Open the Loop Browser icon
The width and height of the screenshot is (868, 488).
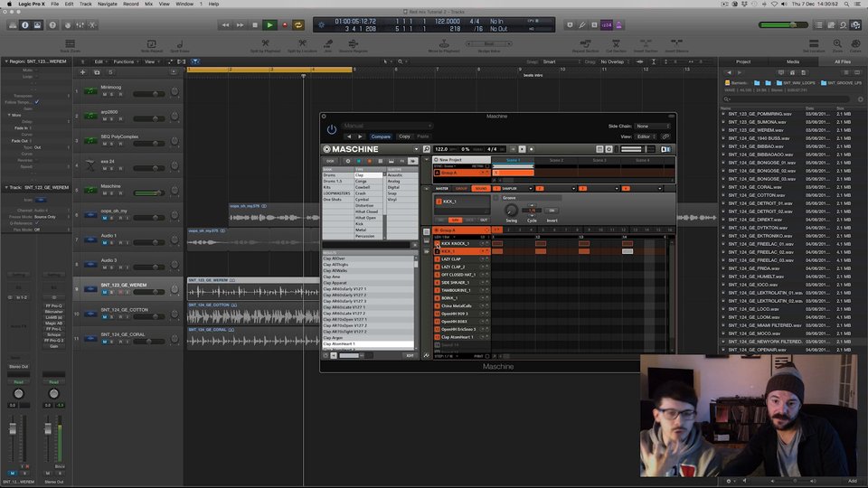843,25
